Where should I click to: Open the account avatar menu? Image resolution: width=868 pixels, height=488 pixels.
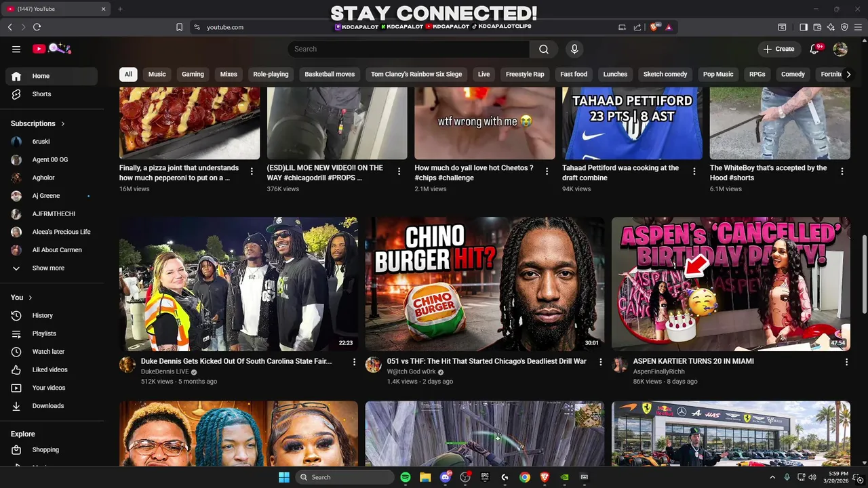pos(840,49)
